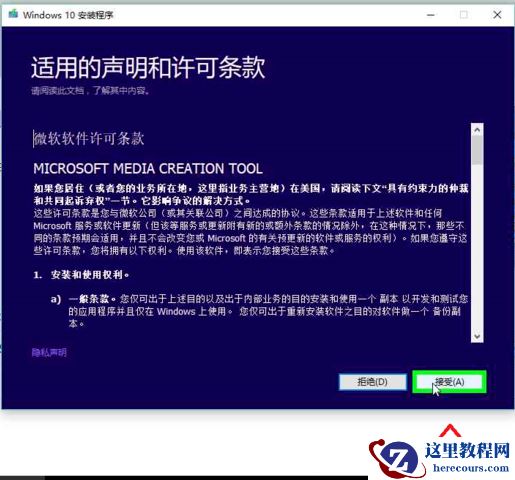
Task: Click the Windows 10 setup title bar icon
Action: coord(13,14)
